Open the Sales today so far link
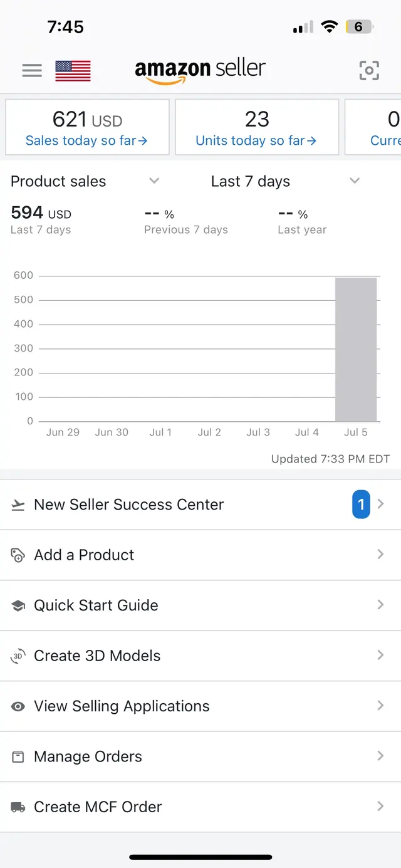 tap(86, 141)
